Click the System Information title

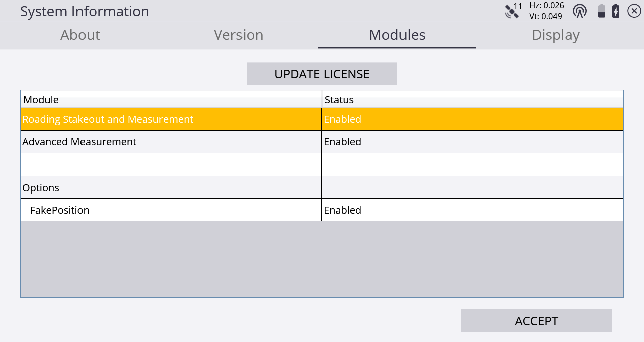[x=85, y=11]
